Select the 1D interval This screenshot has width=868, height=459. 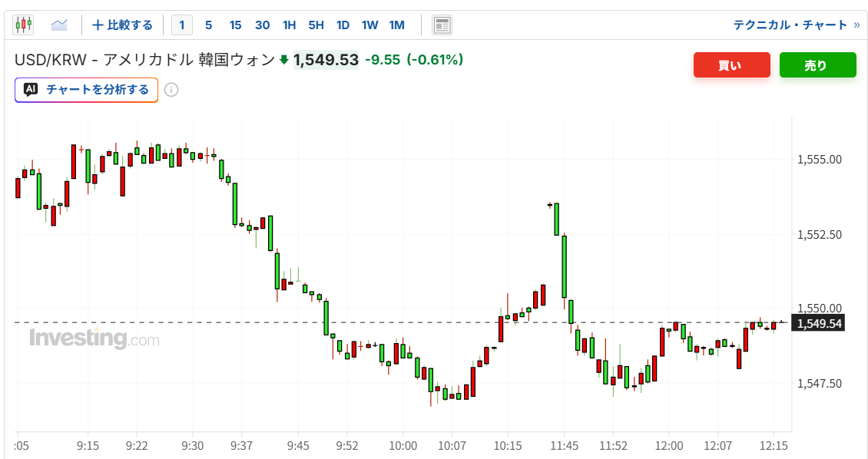[x=343, y=25]
